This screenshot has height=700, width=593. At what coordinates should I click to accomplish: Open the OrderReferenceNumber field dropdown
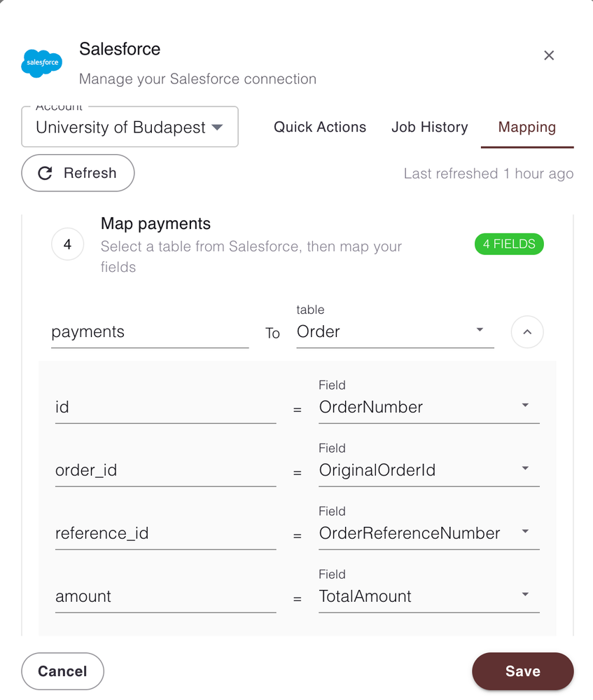tap(428, 533)
